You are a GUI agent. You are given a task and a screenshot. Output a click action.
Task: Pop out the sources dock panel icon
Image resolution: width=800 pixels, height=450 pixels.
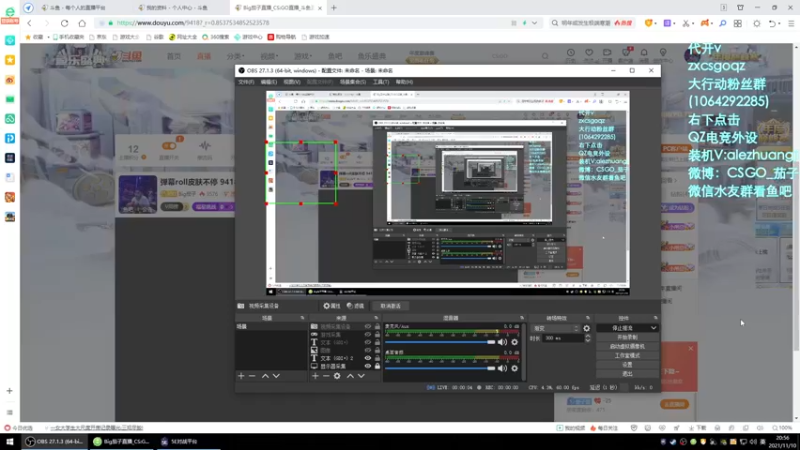coord(376,318)
